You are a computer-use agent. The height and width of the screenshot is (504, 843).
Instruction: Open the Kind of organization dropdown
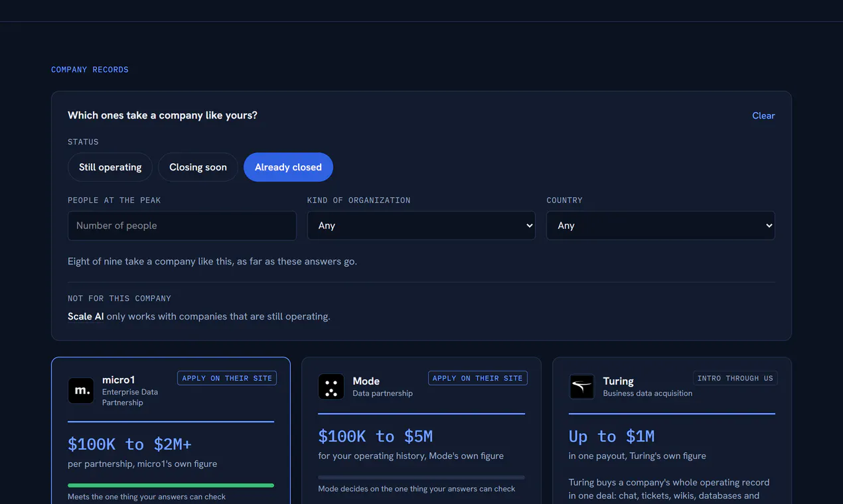pyautogui.click(x=421, y=225)
